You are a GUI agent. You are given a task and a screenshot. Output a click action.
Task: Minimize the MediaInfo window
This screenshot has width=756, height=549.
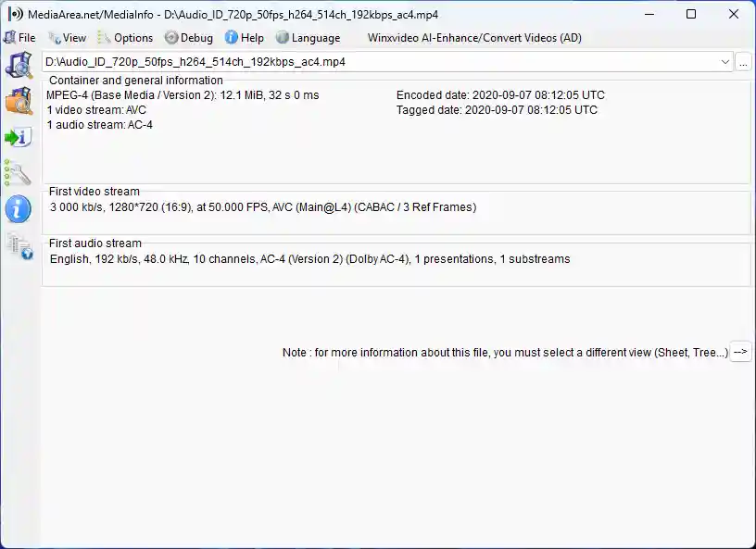[x=649, y=14]
